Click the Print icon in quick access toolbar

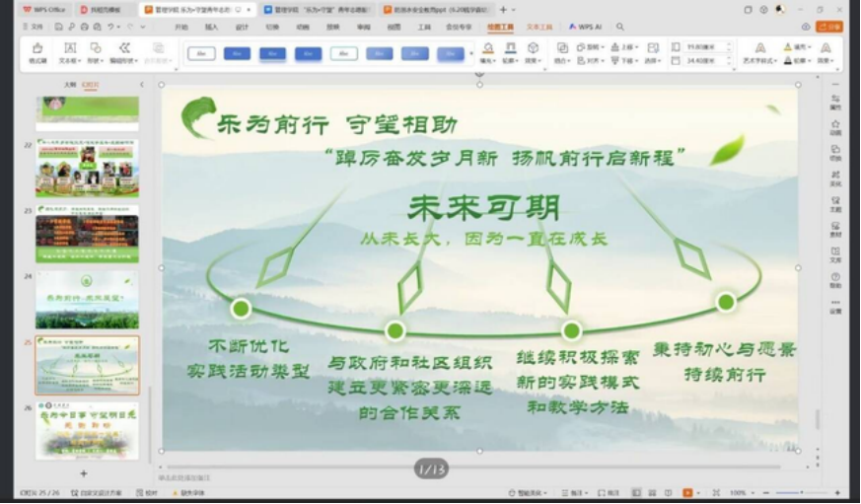[84, 27]
